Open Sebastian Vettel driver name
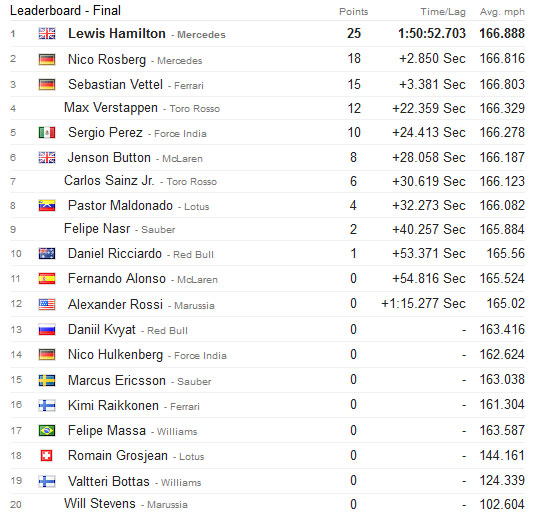 (x=115, y=84)
